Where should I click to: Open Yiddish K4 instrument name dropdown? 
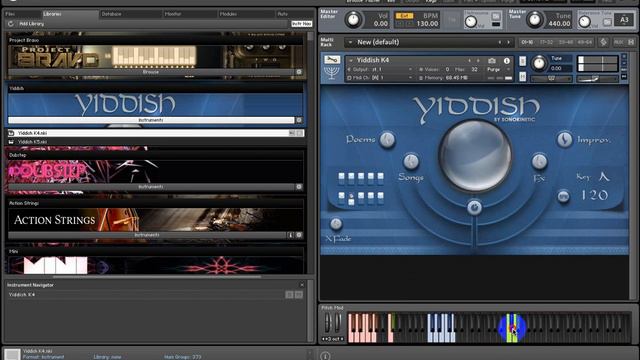[x=351, y=60]
